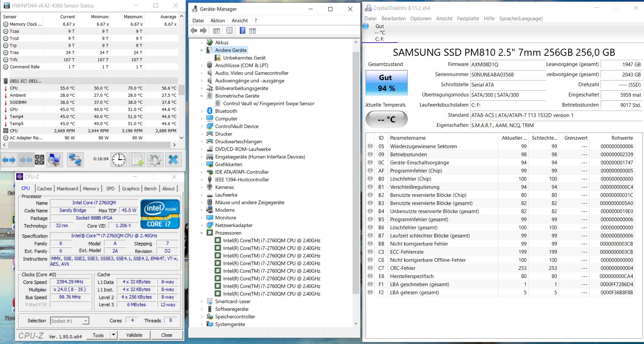Click the Akkus battery icon
Image resolution: width=644 pixels, height=344 pixels.
point(209,43)
